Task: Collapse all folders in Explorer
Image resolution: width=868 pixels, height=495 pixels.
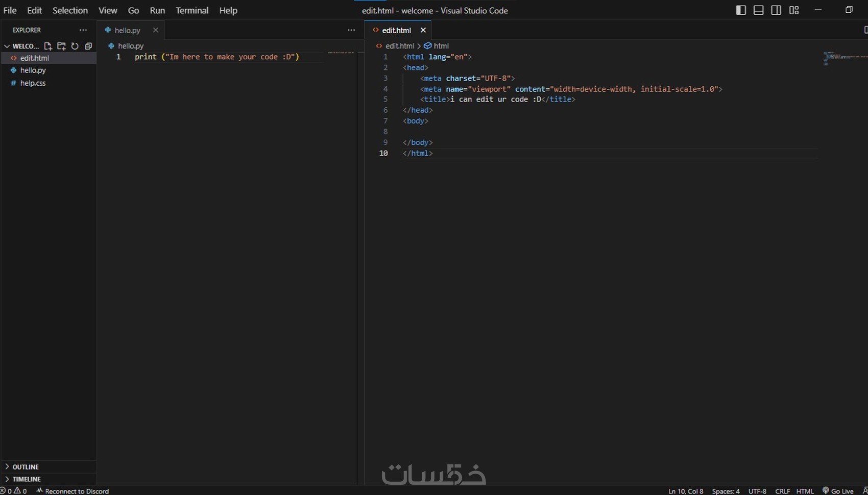Action: 88,46
